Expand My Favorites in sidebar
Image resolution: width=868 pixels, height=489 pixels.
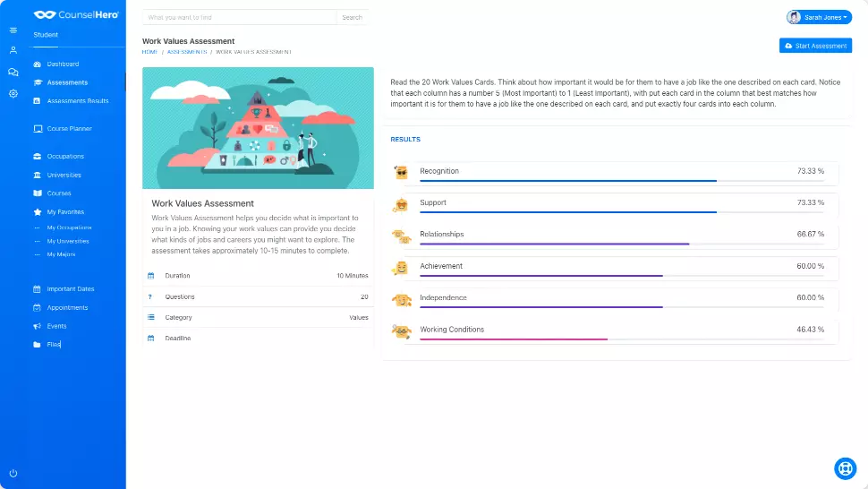pos(65,212)
